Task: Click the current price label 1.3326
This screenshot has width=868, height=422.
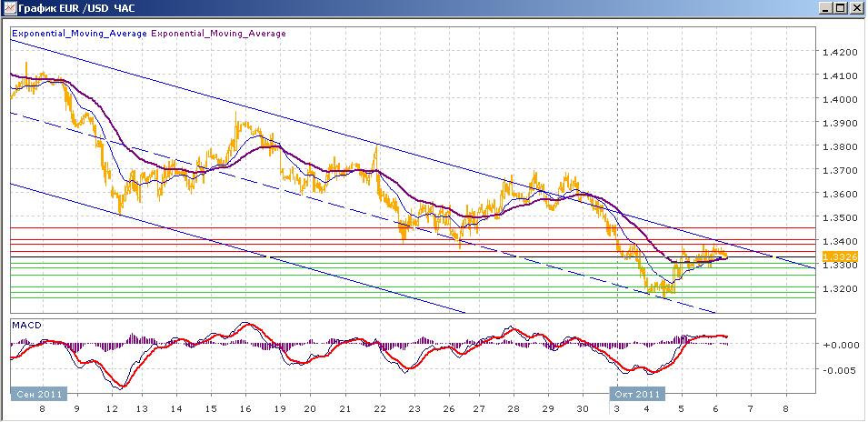Action: point(841,256)
